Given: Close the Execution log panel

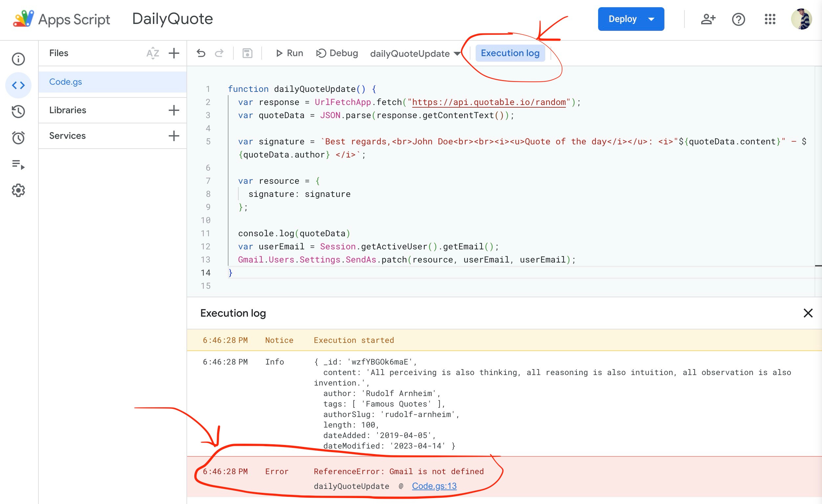Looking at the screenshot, I should click(808, 313).
